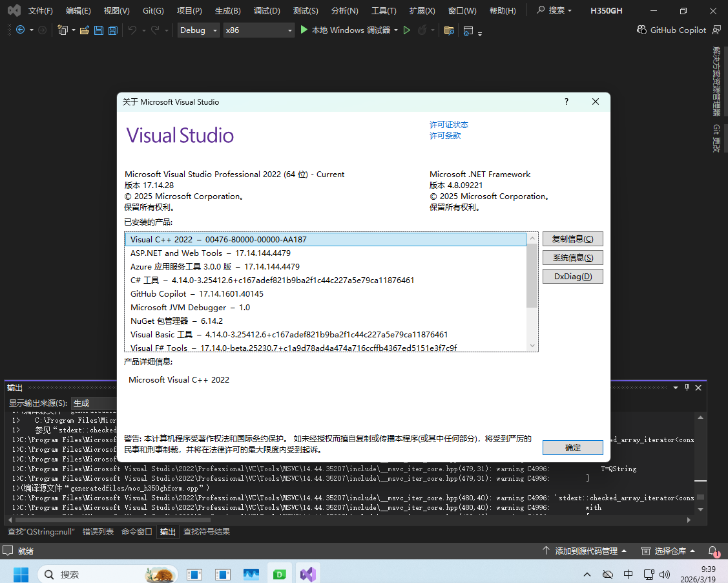Click the redo icon in the toolbar
This screenshot has width=728, height=583.
click(x=155, y=30)
